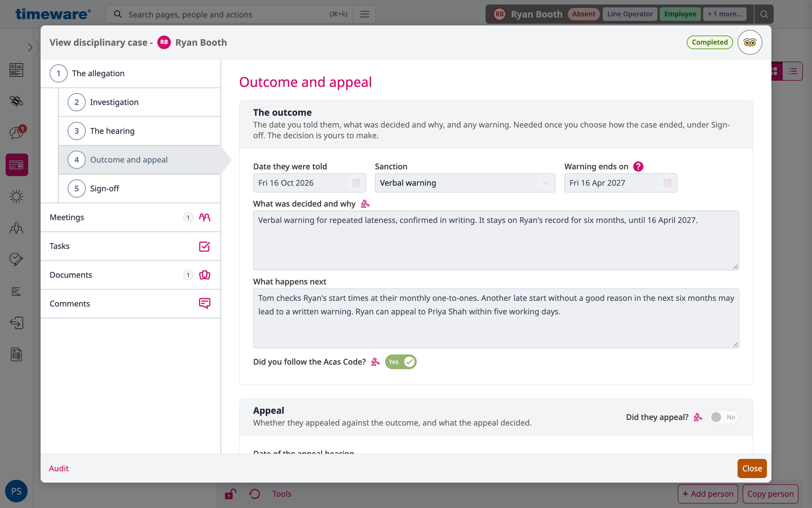Click the Comments speech bubble icon

coord(205,304)
